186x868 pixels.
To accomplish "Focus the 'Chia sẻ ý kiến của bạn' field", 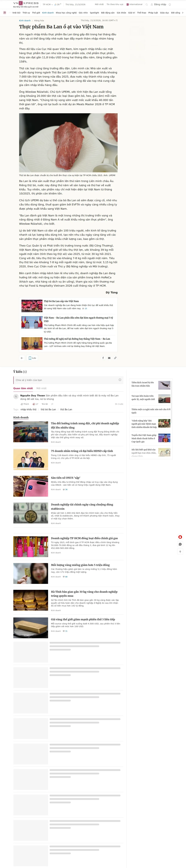I will click(x=68, y=380).
